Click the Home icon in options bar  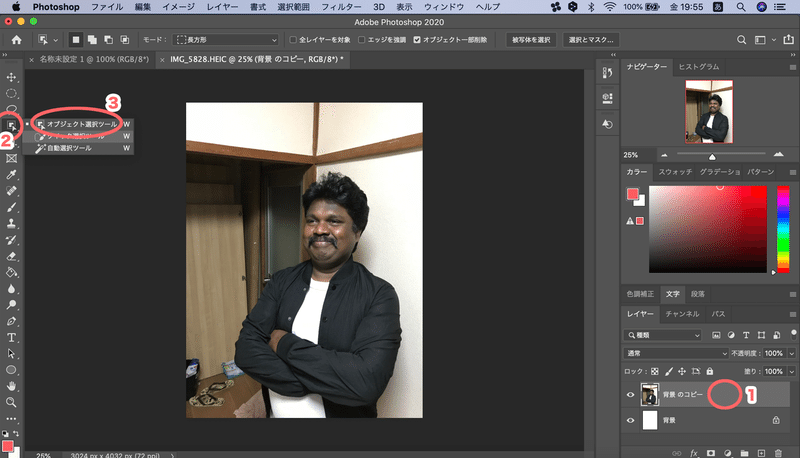pos(17,40)
